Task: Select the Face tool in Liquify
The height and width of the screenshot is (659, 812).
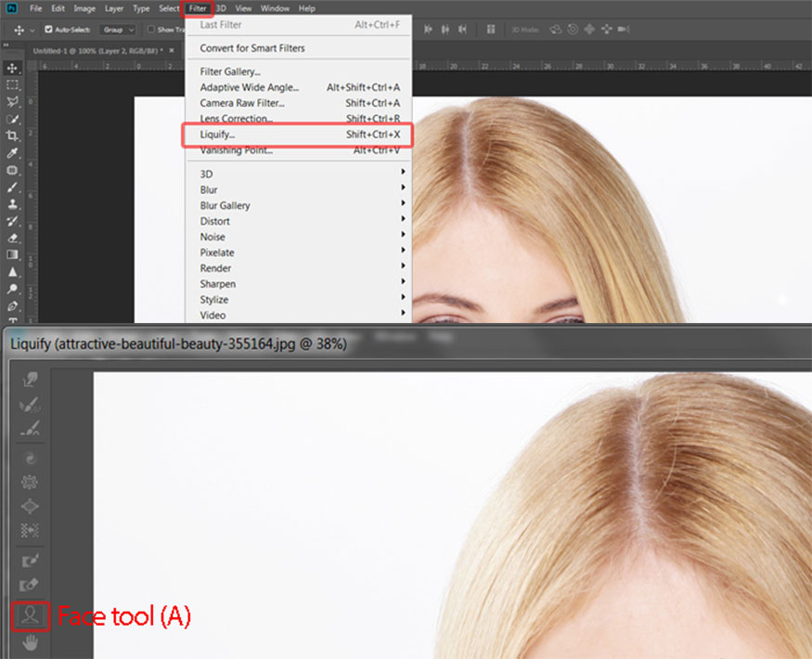Action: pyautogui.click(x=30, y=614)
